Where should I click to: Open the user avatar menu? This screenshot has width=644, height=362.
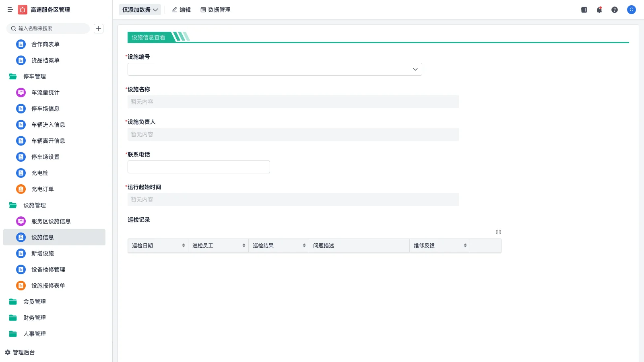(x=631, y=10)
